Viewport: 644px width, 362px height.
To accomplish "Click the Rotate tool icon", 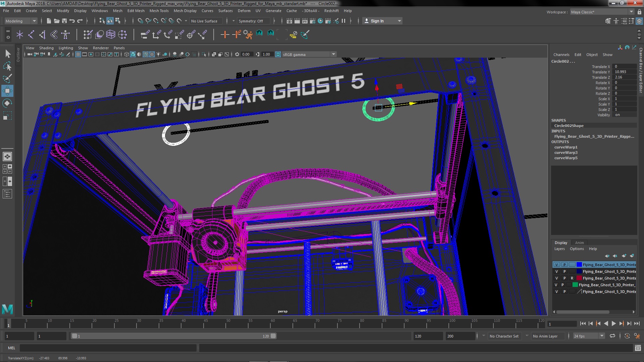I will (x=7, y=103).
